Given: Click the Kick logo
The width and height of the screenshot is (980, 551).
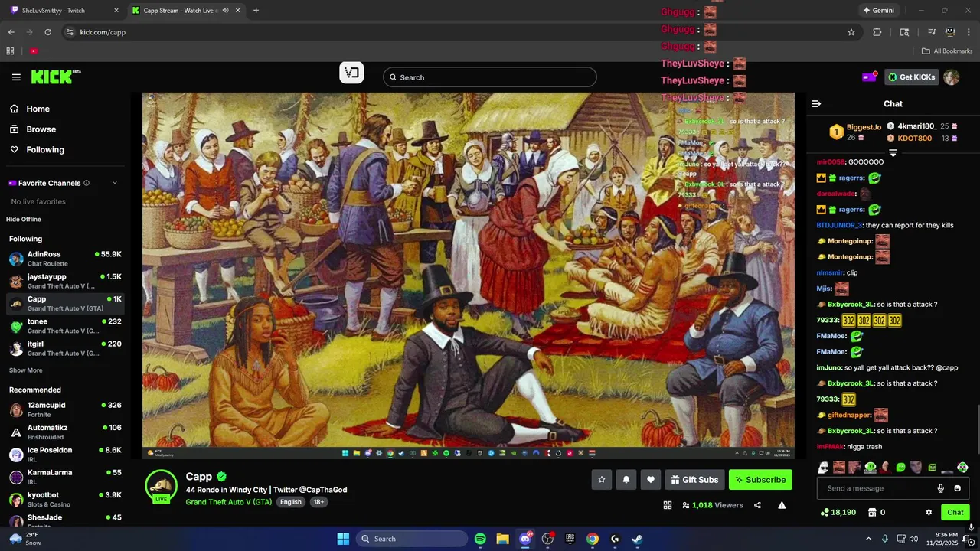Looking at the screenshot, I should tap(56, 77).
